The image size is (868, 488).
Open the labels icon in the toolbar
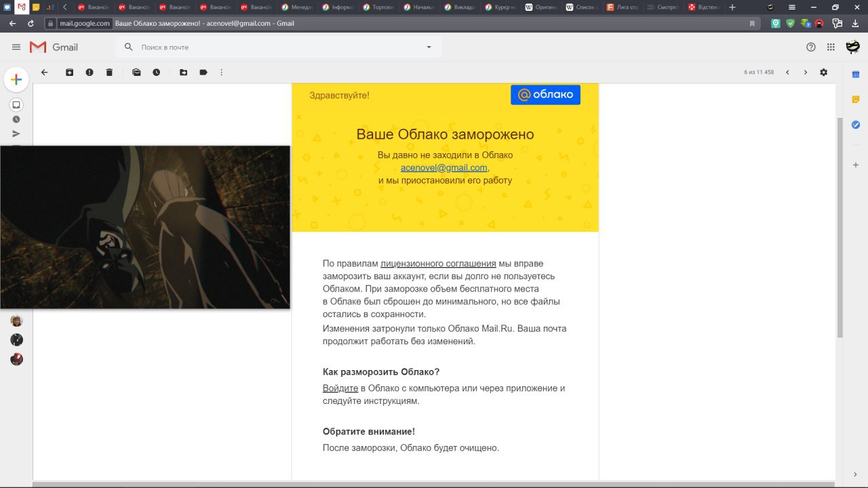(203, 72)
